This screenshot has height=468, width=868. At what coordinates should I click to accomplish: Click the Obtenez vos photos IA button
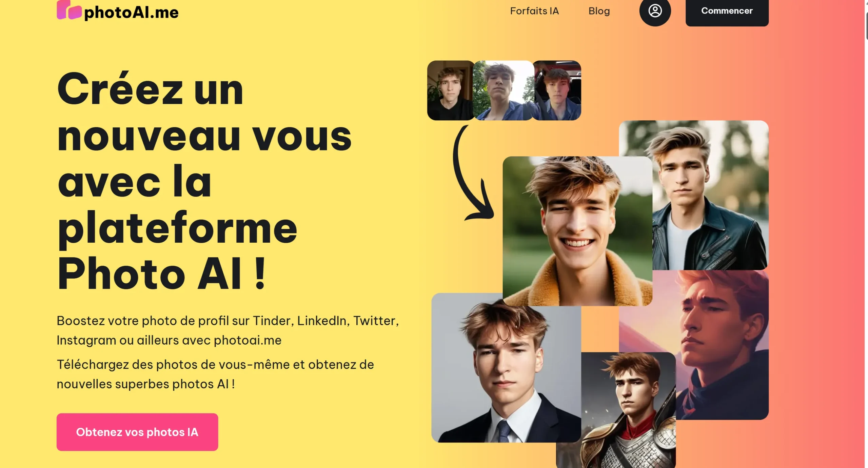tap(137, 432)
